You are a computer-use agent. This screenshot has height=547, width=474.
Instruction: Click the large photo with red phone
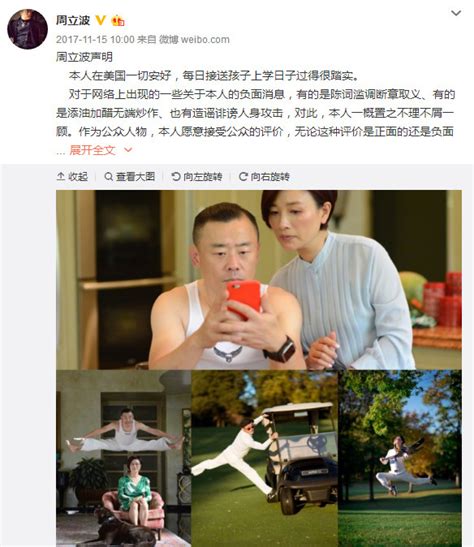coord(259,280)
